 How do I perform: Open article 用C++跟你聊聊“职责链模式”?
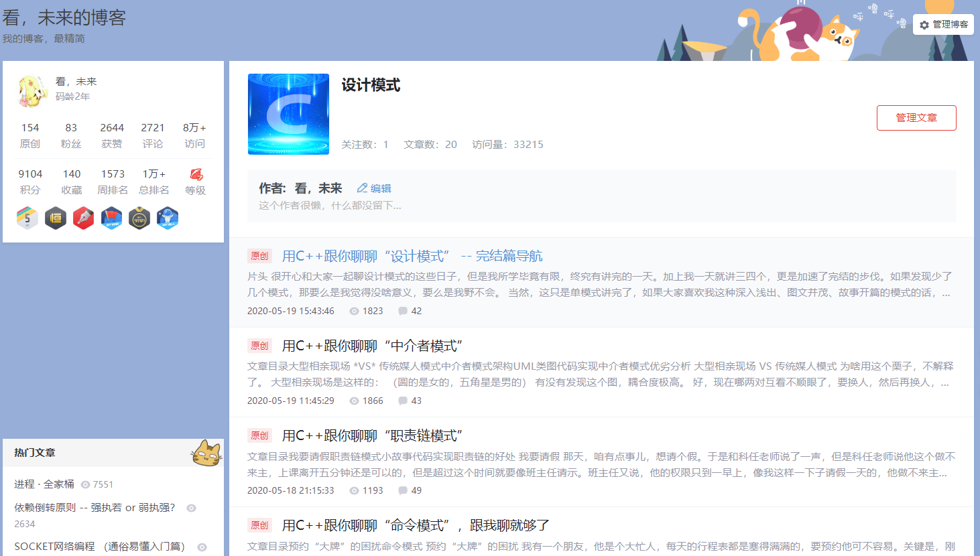373,435
